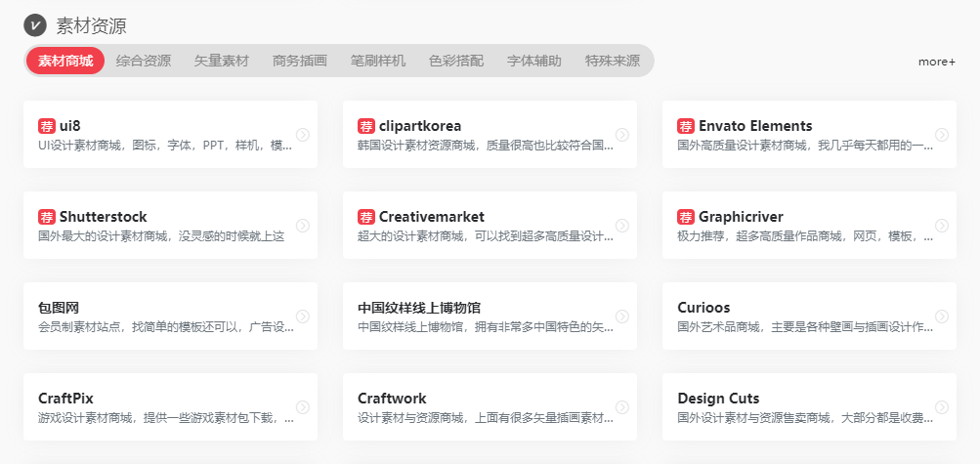Click the arrow icon on Curioos card
This screenshot has height=464, width=980.
942,316
